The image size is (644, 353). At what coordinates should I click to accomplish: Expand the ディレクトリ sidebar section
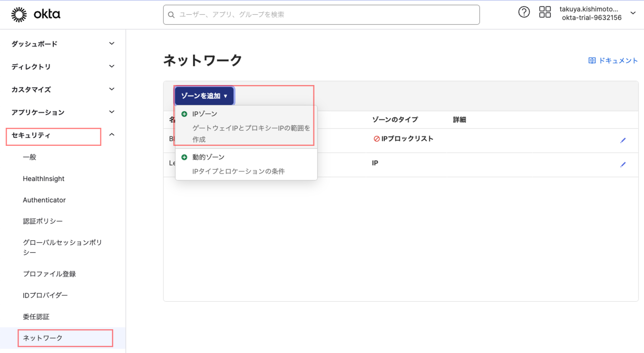point(31,67)
